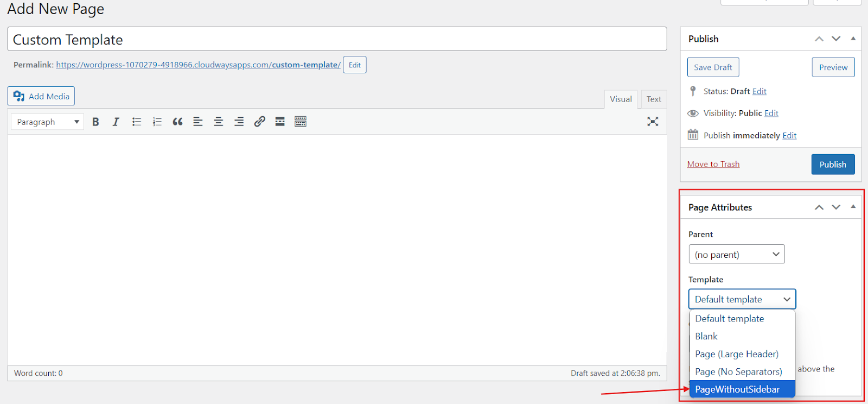The height and width of the screenshot is (404, 868).
Task: Select the PageWithoutSidebar template
Action: (x=742, y=389)
